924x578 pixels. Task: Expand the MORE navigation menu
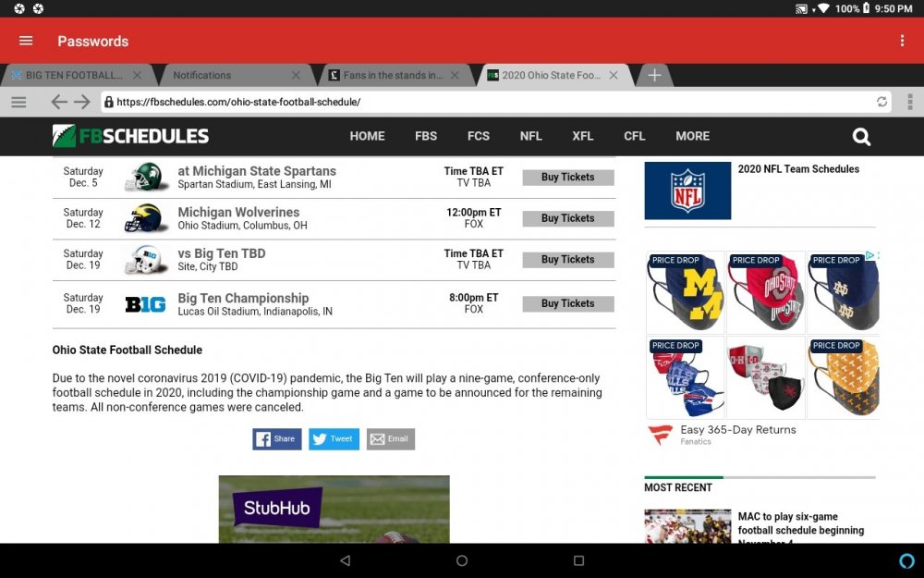pyautogui.click(x=692, y=136)
